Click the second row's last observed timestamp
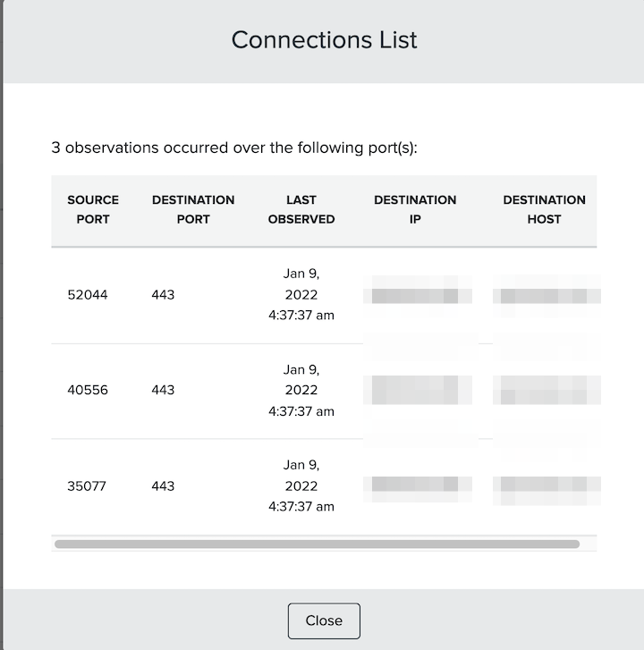 tap(301, 390)
